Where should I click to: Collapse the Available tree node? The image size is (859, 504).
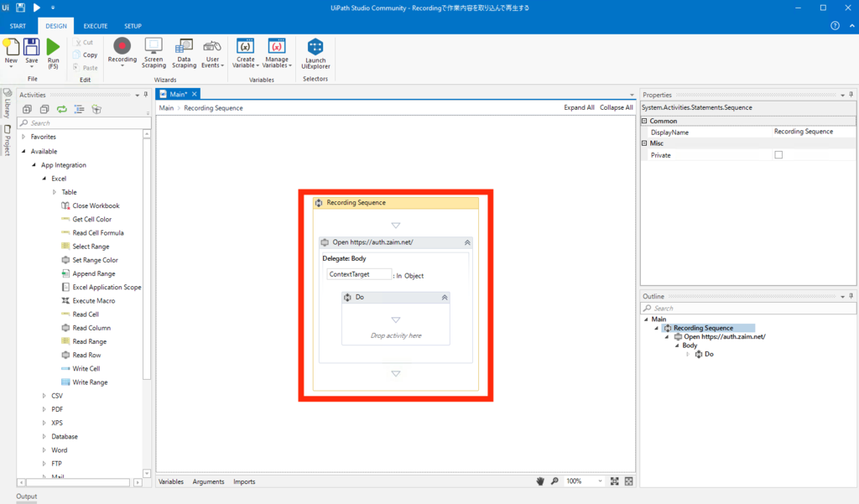(23, 151)
